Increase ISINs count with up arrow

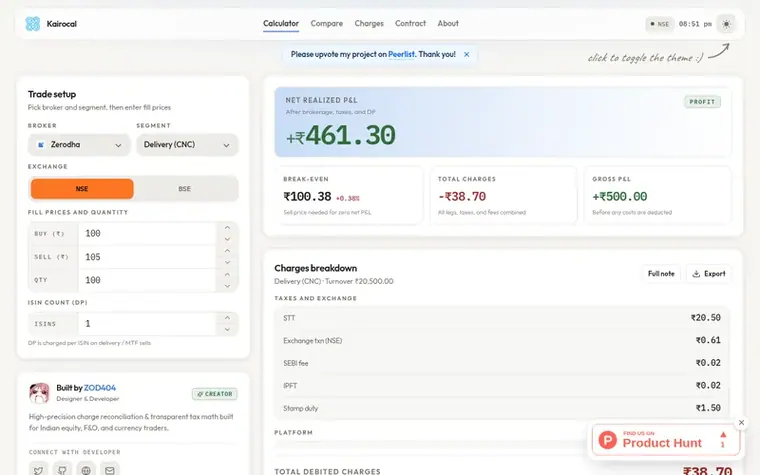[227, 318]
